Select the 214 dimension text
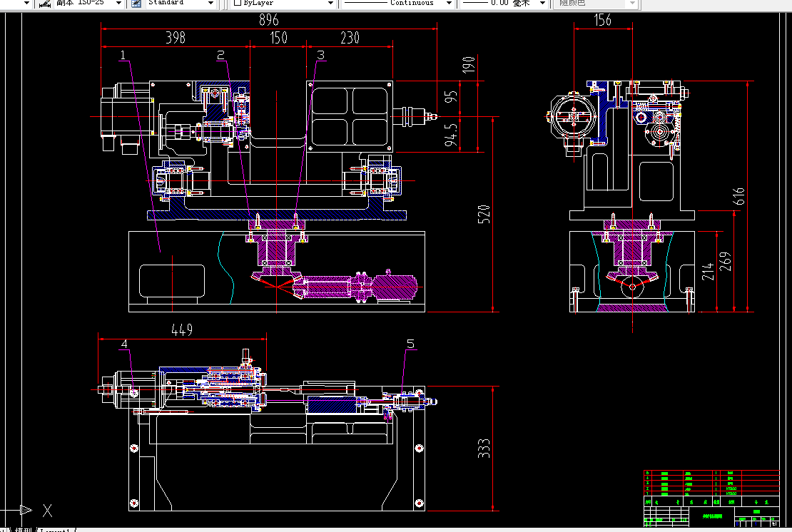The height and width of the screenshot is (532, 792). (x=708, y=272)
